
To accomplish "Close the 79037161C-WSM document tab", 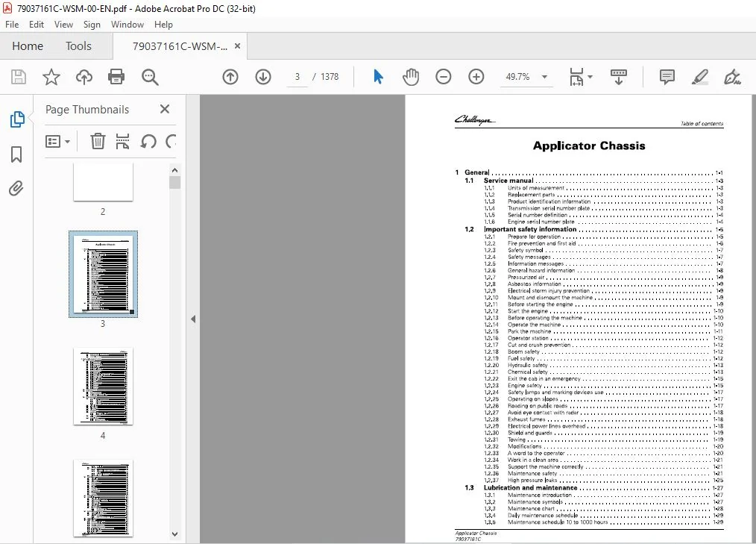I will (237, 46).
